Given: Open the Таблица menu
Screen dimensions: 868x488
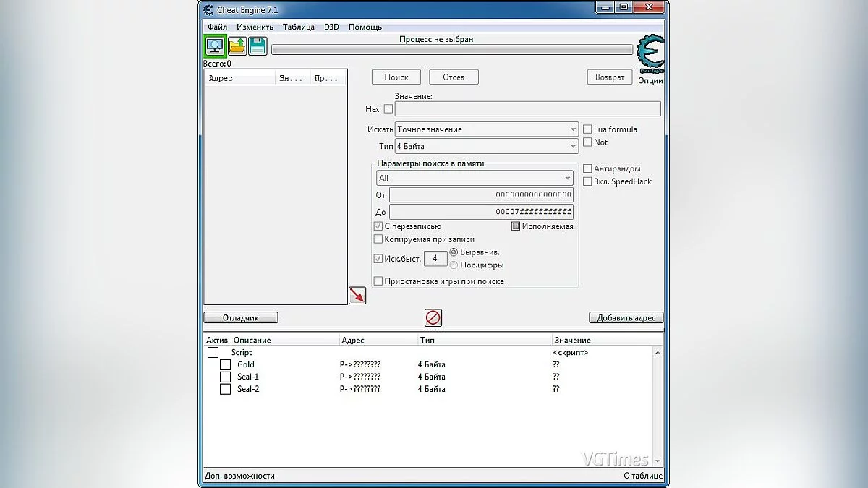Looking at the screenshot, I should (299, 27).
